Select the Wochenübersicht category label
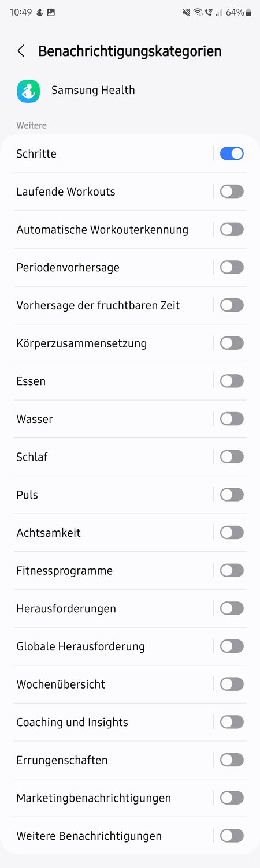 pyautogui.click(x=61, y=684)
